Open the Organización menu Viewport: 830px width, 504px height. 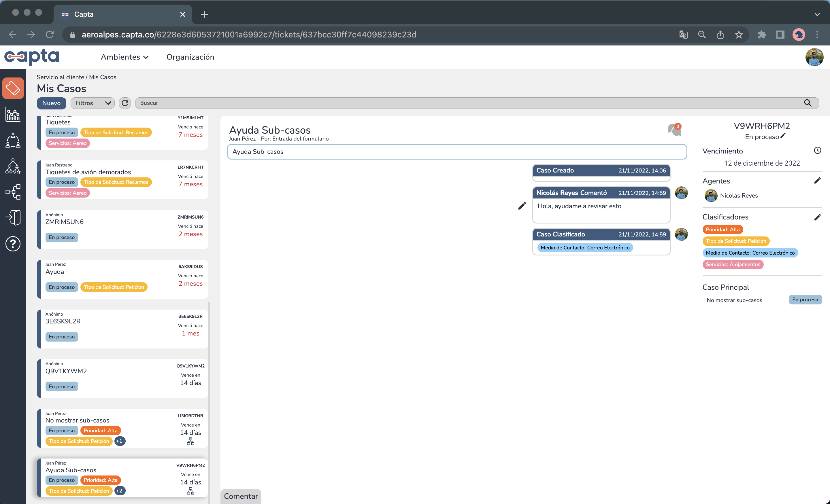pos(190,57)
